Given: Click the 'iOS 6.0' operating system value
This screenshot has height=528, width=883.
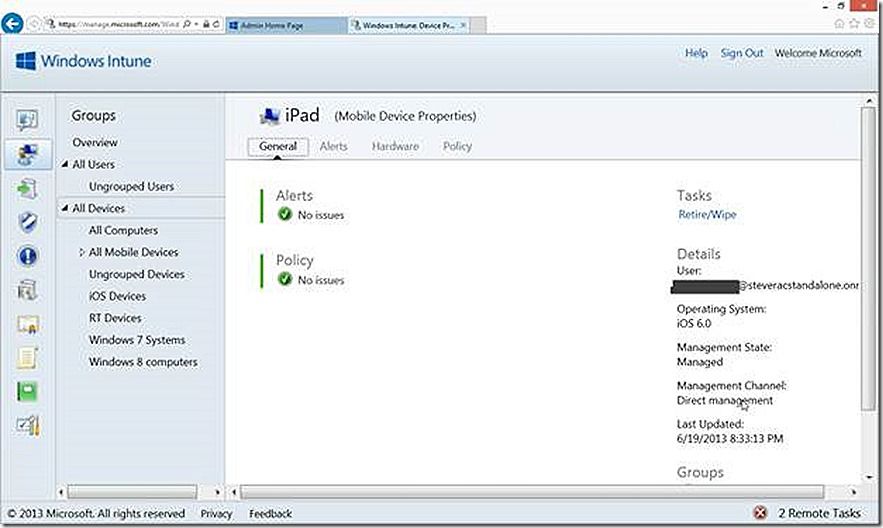Looking at the screenshot, I should pos(694,324).
